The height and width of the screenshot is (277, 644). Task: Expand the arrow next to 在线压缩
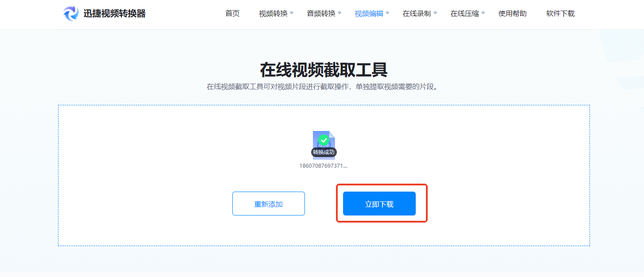pyautogui.click(x=483, y=13)
